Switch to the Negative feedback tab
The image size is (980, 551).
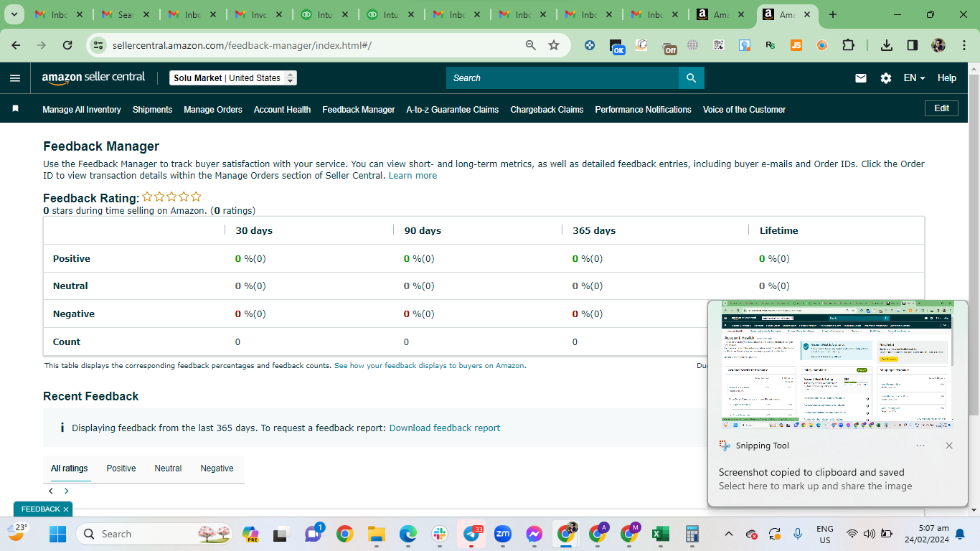tap(217, 468)
